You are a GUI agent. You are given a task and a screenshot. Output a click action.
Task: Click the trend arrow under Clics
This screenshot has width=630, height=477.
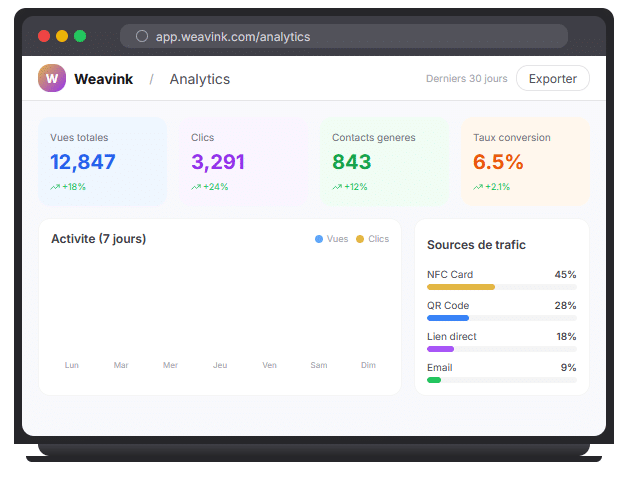pos(196,187)
